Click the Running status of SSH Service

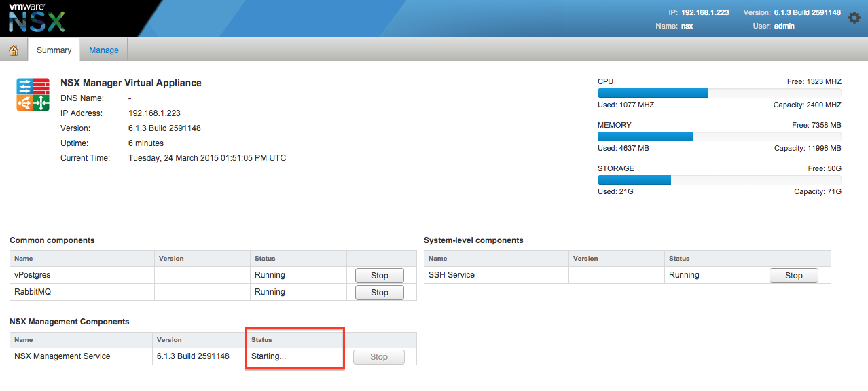[x=684, y=275]
